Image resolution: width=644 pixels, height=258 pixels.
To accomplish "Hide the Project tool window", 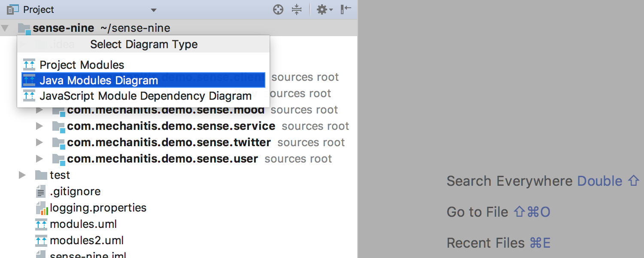I will [346, 9].
